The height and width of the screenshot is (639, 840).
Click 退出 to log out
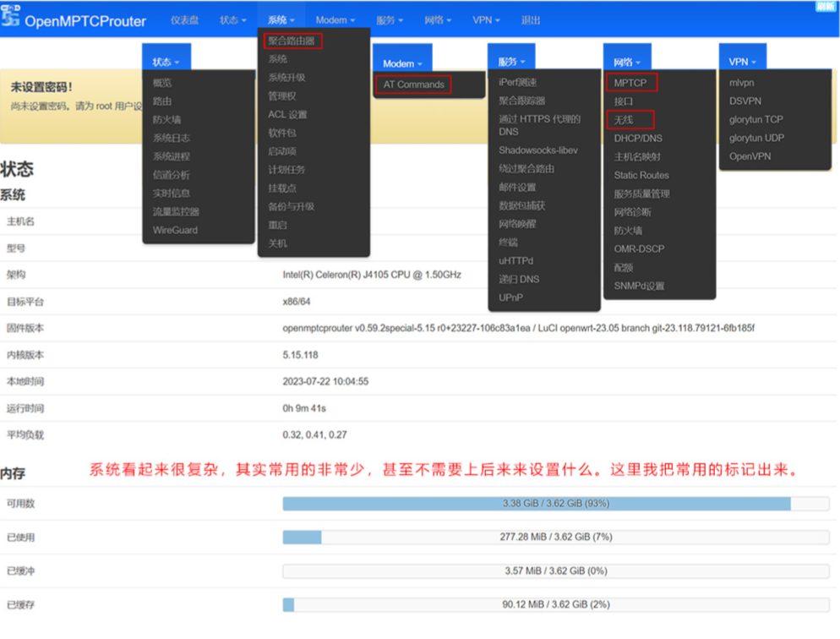pos(531,20)
